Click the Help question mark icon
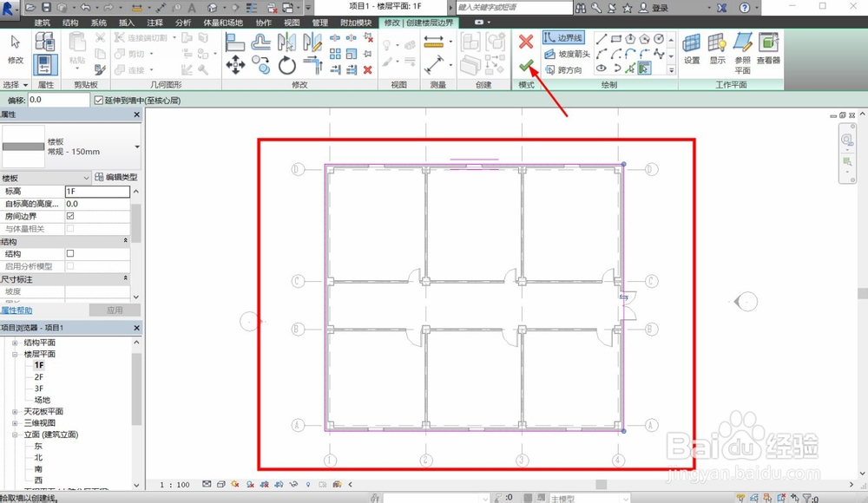 pyautogui.click(x=745, y=8)
